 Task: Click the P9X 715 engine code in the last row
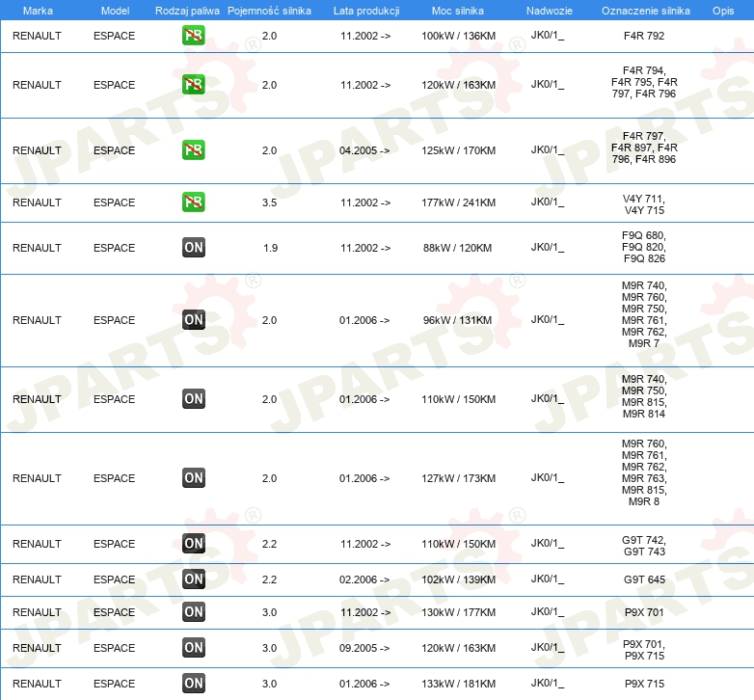(x=644, y=684)
